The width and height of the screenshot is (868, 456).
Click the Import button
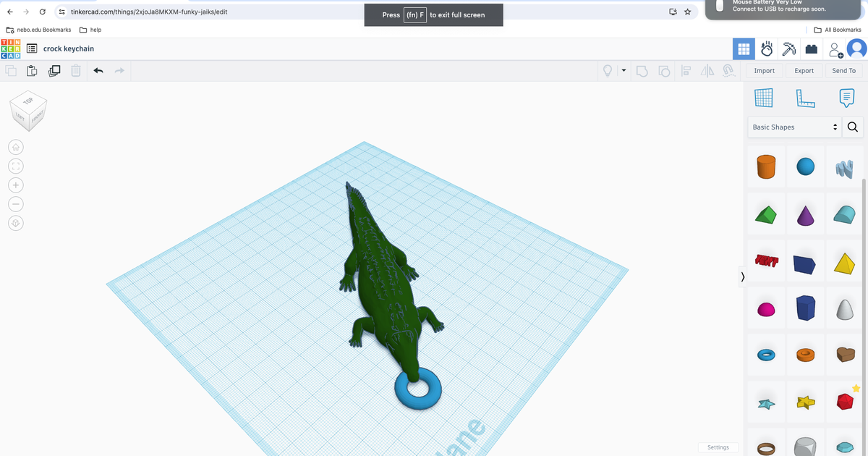[764, 70]
